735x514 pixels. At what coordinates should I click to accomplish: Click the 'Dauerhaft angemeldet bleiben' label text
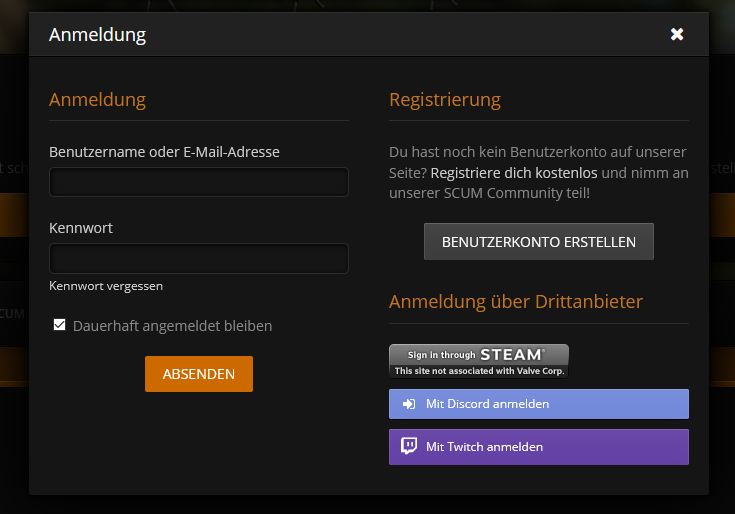[172, 326]
